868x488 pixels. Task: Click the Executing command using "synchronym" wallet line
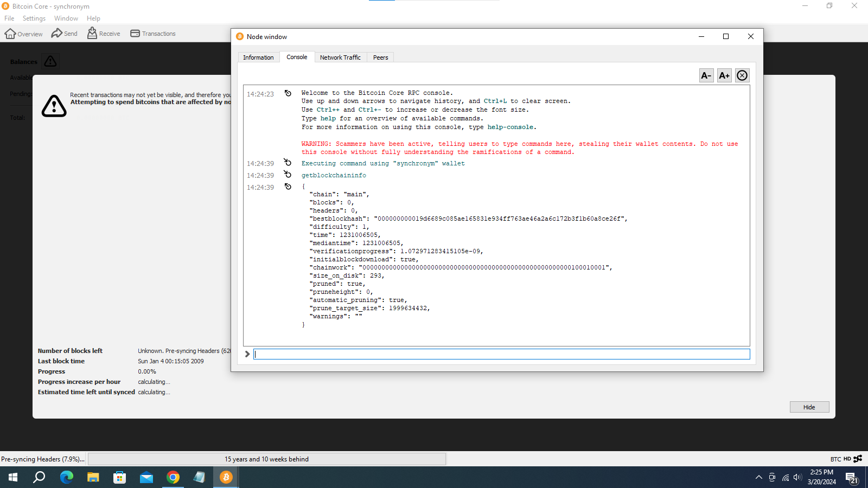[383, 163]
